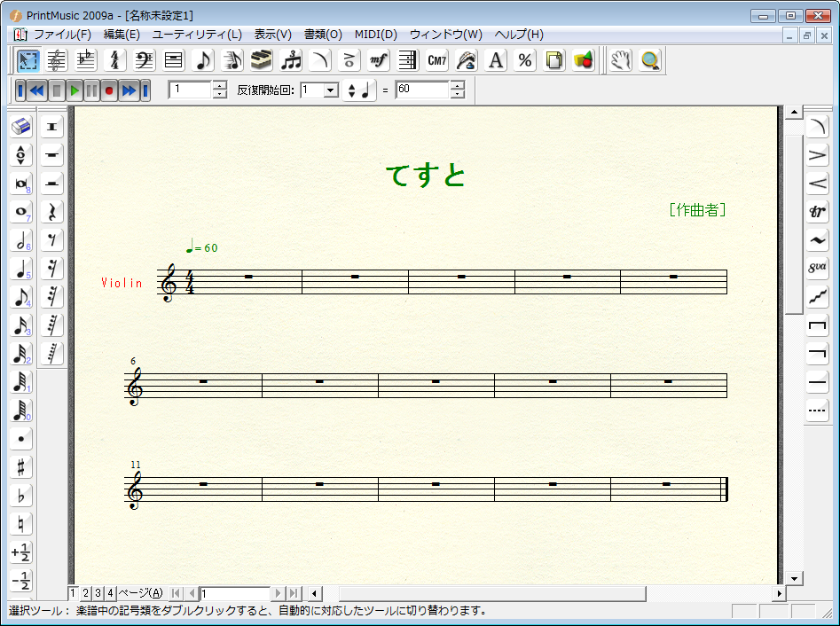
Task: Select the sharp accidental
Action: [21, 467]
